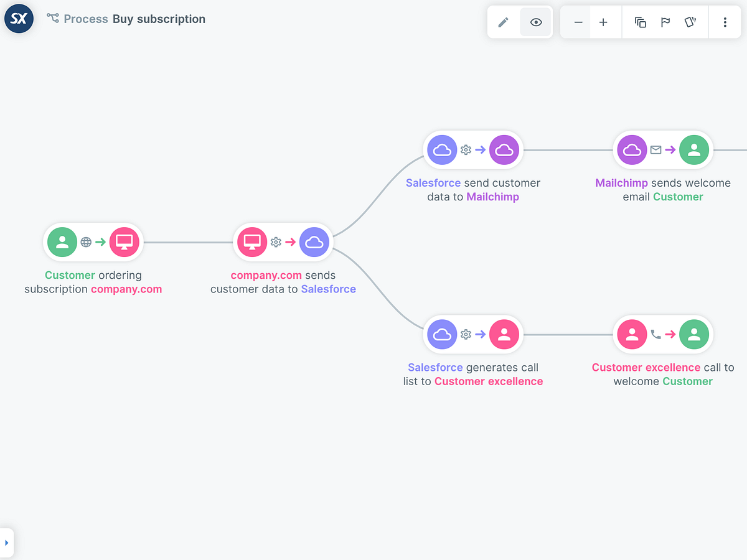Click the 'Process' breadcrumb label
747x560 pixels.
pyautogui.click(x=87, y=19)
